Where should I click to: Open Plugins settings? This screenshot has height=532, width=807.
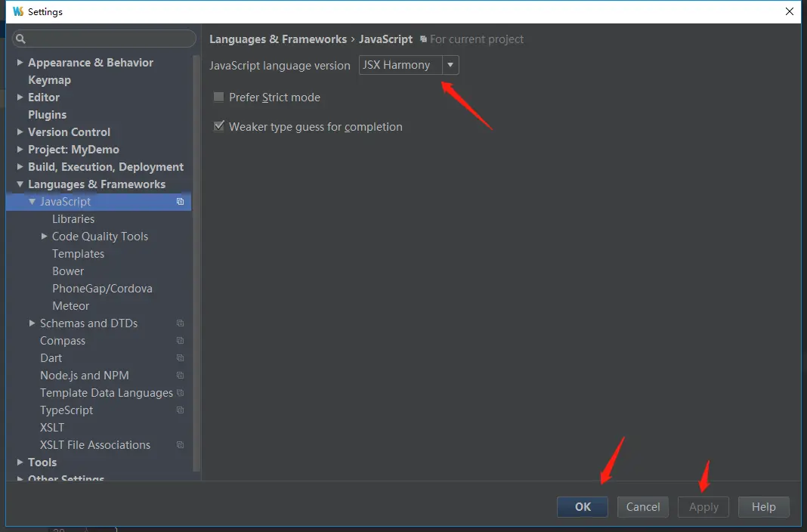(x=48, y=115)
